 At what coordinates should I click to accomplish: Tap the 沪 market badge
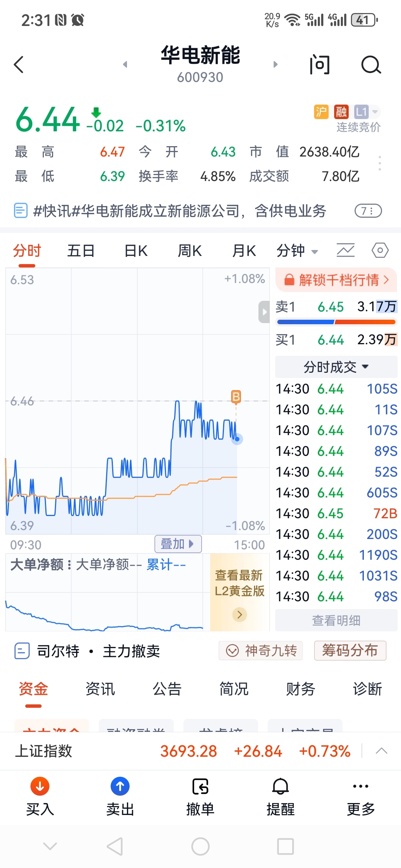click(321, 112)
